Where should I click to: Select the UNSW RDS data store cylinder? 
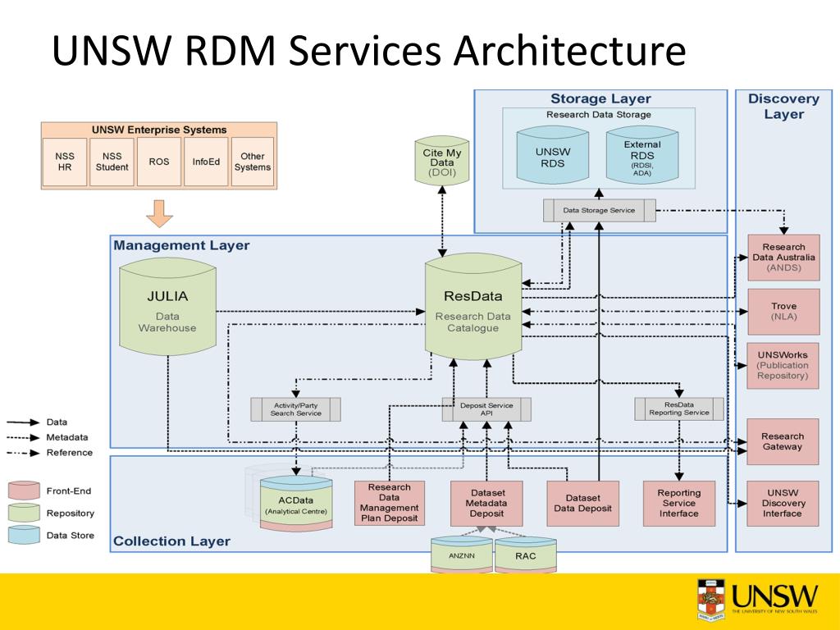552,155
